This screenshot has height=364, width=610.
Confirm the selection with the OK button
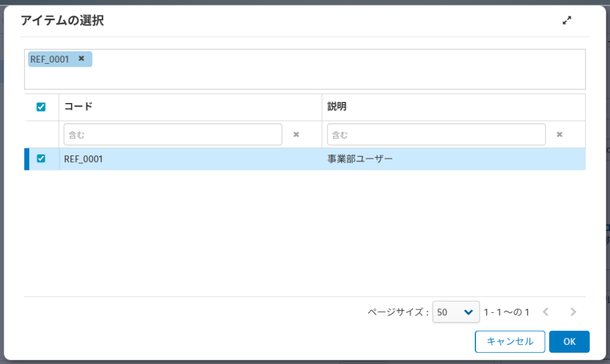tap(569, 341)
